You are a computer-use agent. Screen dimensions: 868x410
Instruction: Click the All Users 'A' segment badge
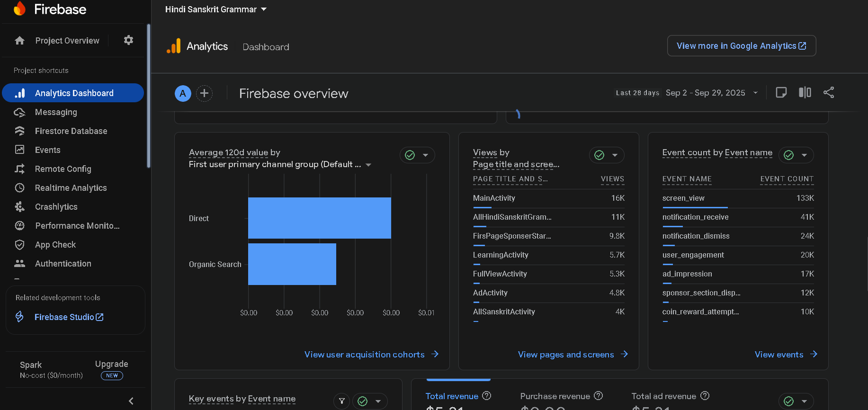pyautogui.click(x=183, y=93)
